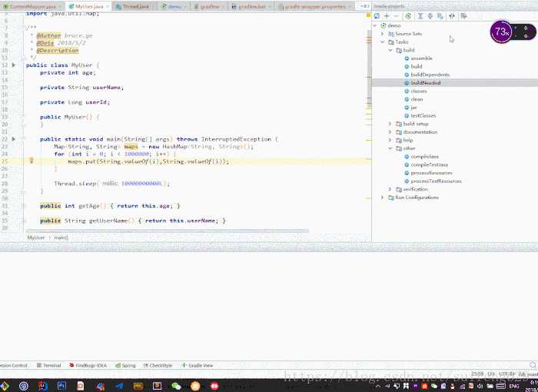The width and height of the screenshot is (538, 392).
Task: Open the Terminal tool window
Action: coord(48,366)
